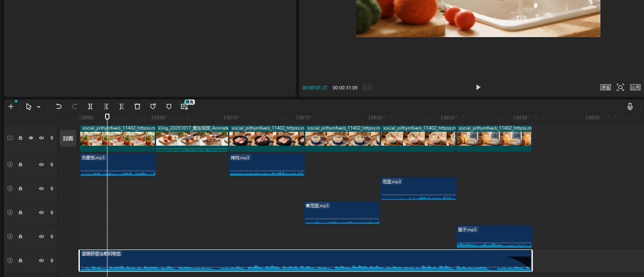Toggle lock on the 洗番茄.mp3 audio track
Viewport: 644px width, 277px height.
[20, 164]
